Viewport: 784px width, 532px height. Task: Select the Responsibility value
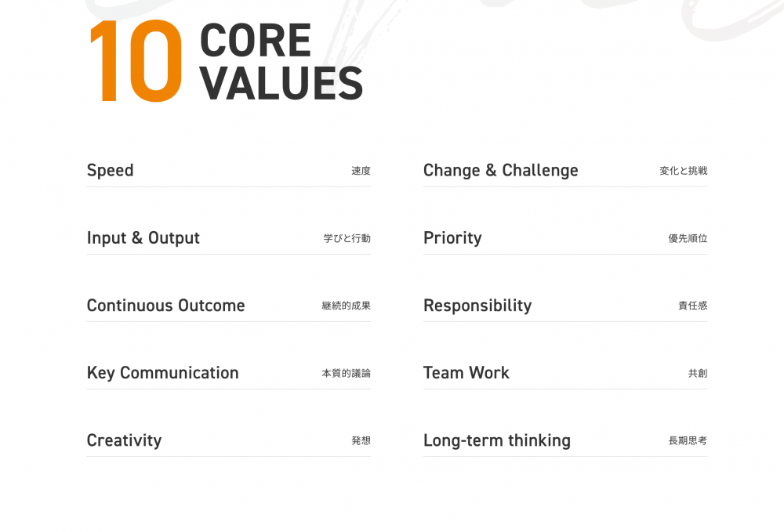565,306
